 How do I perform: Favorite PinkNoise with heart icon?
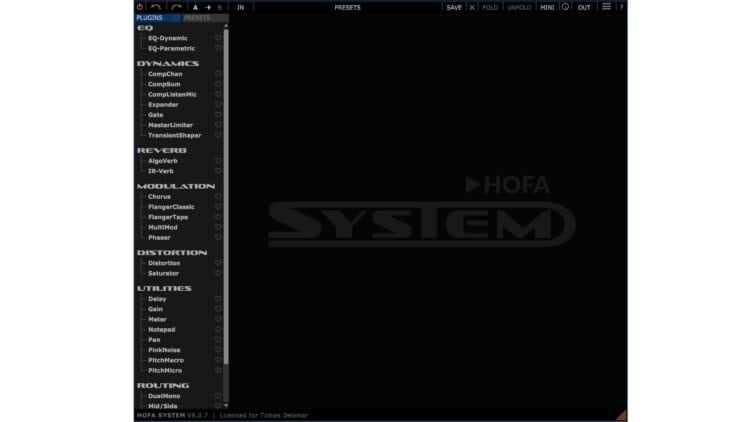pyautogui.click(x=218, y=350)
